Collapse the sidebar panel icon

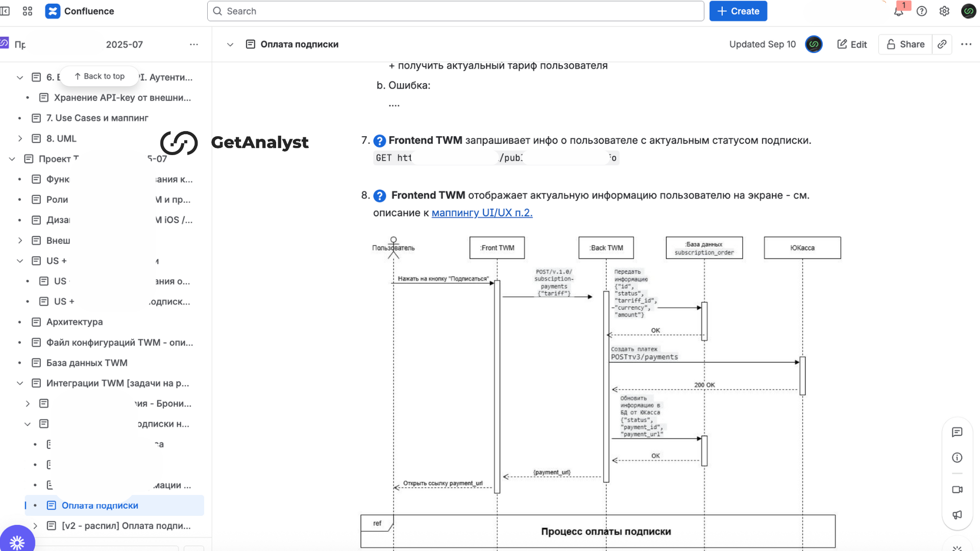pos(5,11)
